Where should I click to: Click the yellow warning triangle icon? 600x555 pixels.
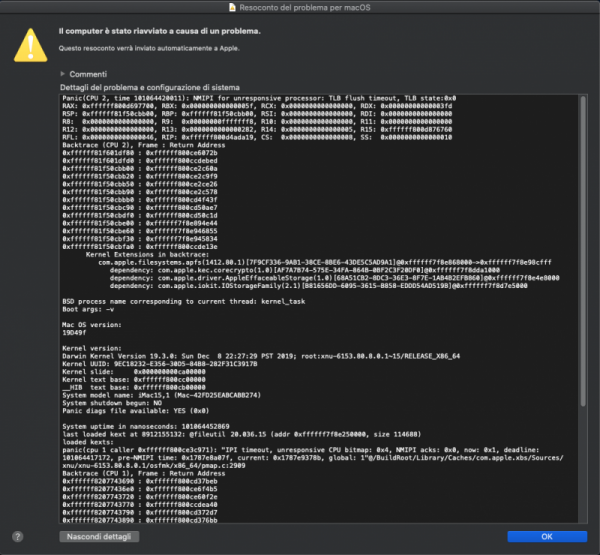click(x=31, y=45)
